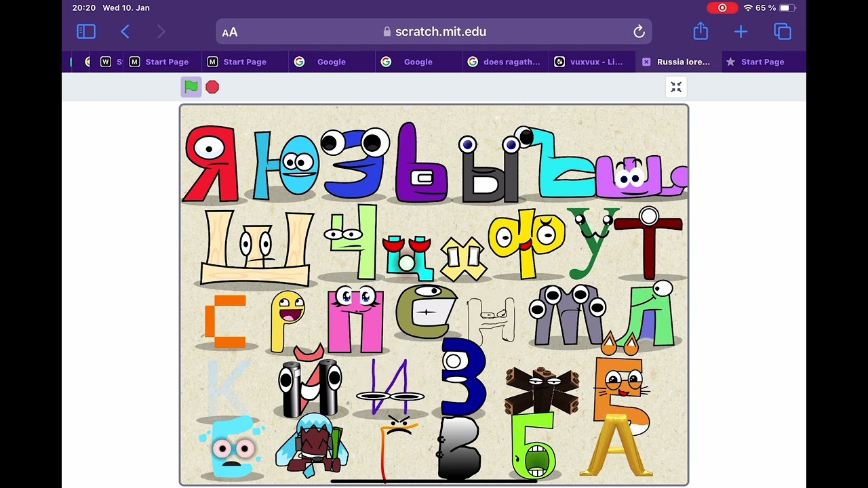Viewport: 868px width, 488px height.
Task: Tap the olive letter О sprite
Action: pos(426,312)
